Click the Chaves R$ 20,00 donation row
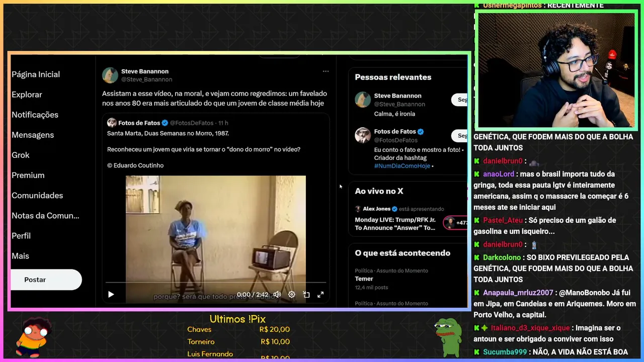This screenshot has width=644, height=362. [238, 329]
